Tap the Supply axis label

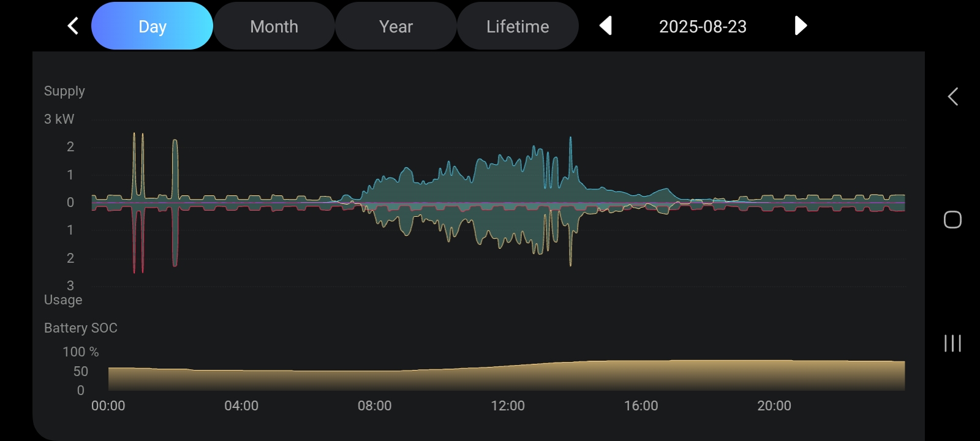(64, 91)
